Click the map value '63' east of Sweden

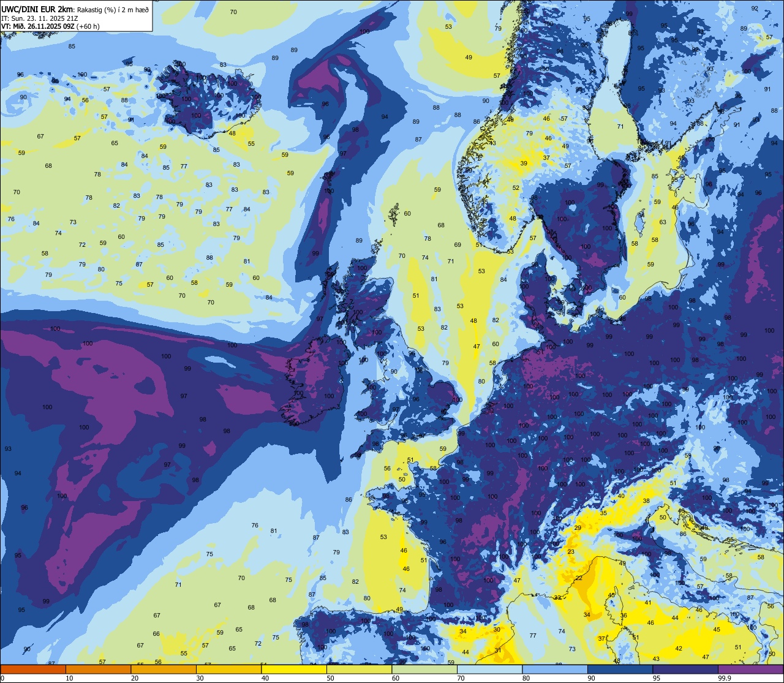click(663, 222)
